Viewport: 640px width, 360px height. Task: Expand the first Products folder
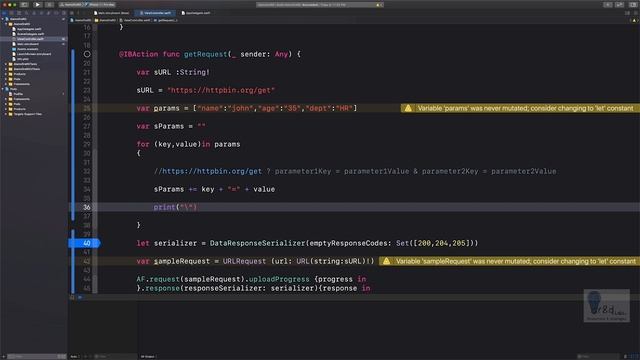6,74
